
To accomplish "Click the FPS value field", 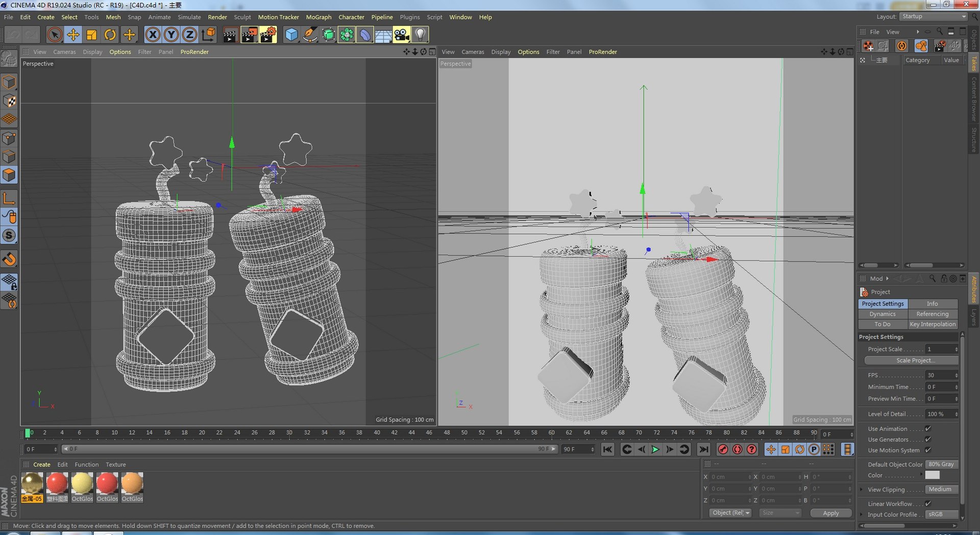I will tap(941, 375).
